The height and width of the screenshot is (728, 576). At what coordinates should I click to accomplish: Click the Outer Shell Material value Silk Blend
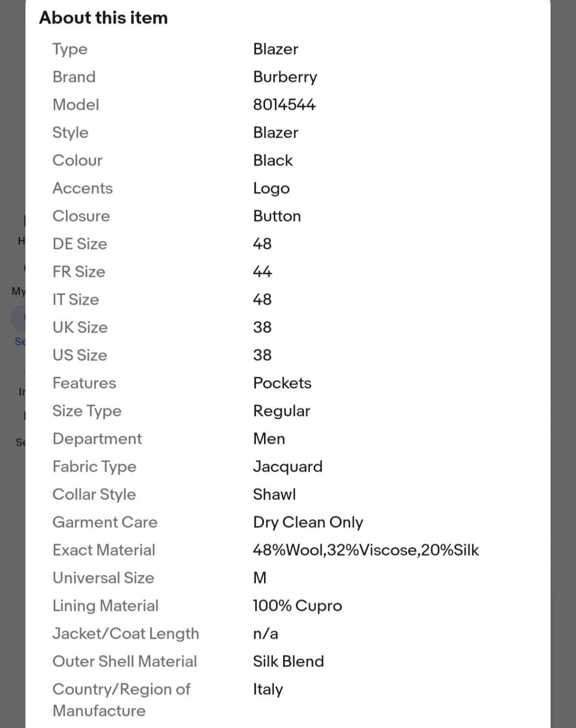pyautogui.click(x=288, y=661)
